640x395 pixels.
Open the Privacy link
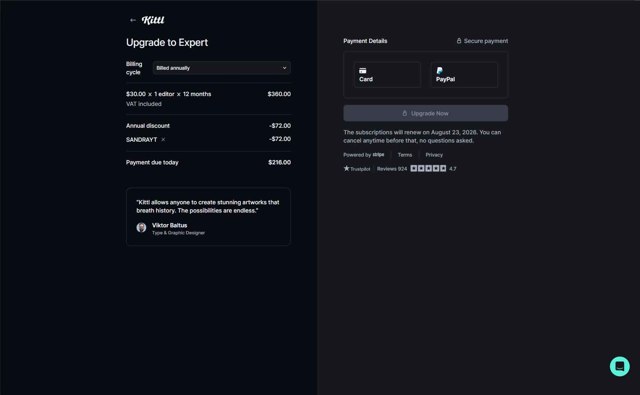point(434,155)
